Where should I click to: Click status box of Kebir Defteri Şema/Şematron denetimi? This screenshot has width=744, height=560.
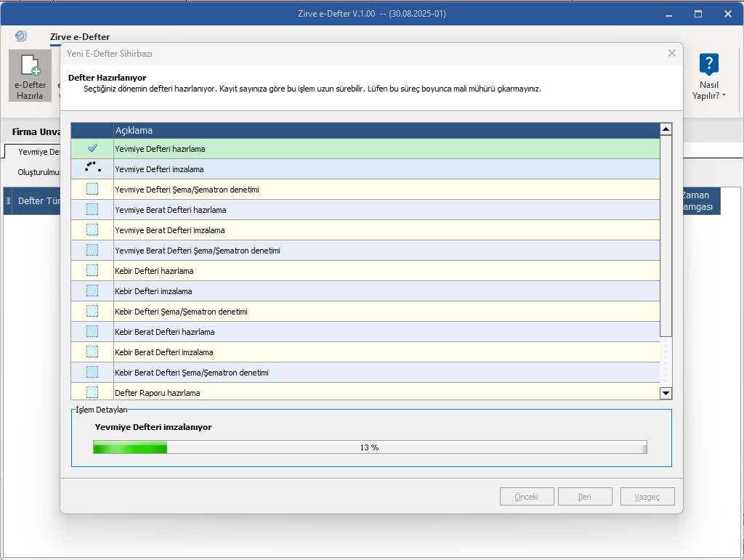coord(92,312)
